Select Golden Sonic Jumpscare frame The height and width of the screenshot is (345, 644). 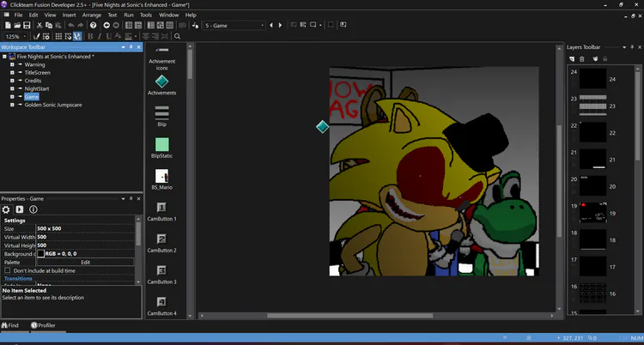tap(53, 105)
